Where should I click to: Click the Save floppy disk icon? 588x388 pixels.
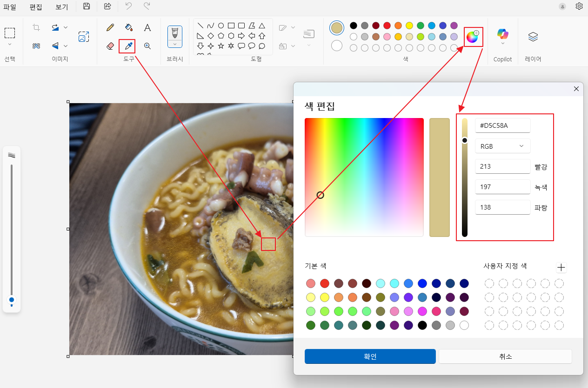coord(87,6)
